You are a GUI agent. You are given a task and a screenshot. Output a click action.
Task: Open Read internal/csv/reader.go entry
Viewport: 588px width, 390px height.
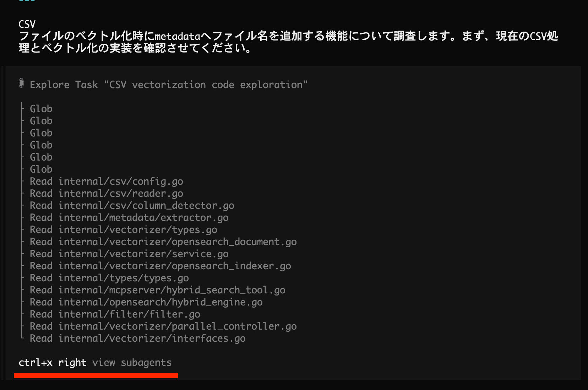click(106, 193)
